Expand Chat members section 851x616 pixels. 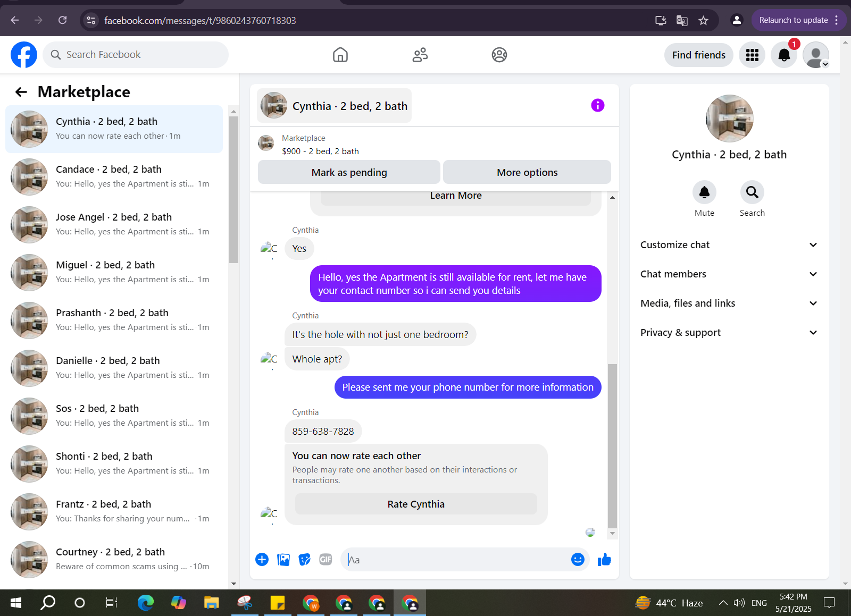[x=729, y=274]
